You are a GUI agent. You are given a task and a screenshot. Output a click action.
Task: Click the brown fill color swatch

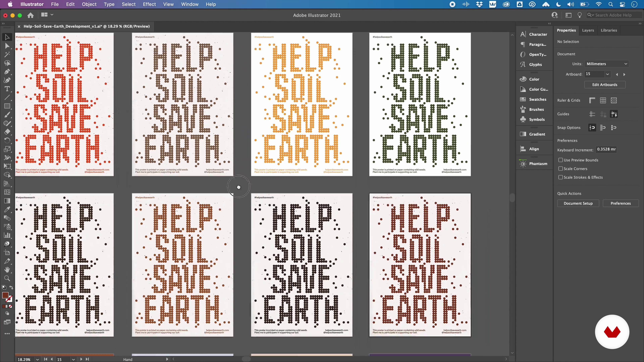coord(5,295)
